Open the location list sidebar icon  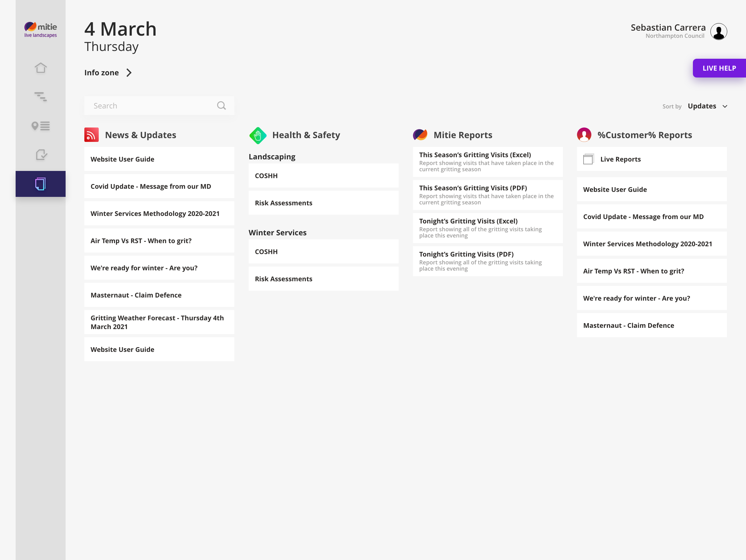41,126
